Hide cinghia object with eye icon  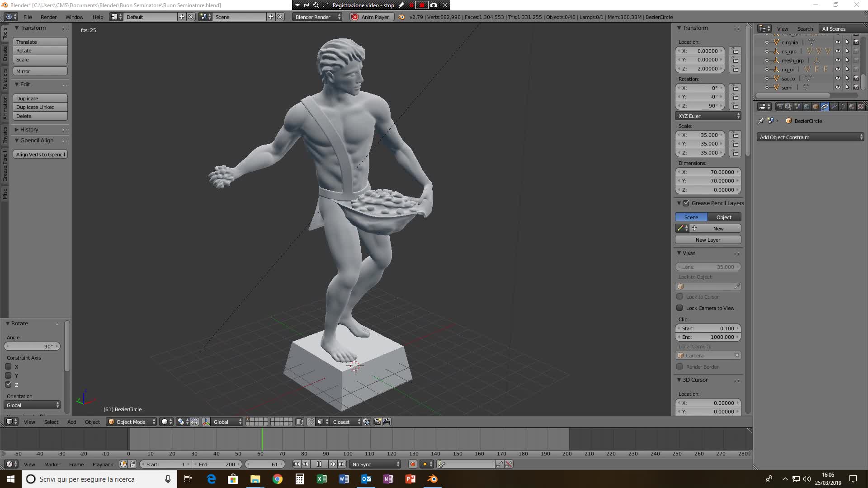click(x=838, y=42)
